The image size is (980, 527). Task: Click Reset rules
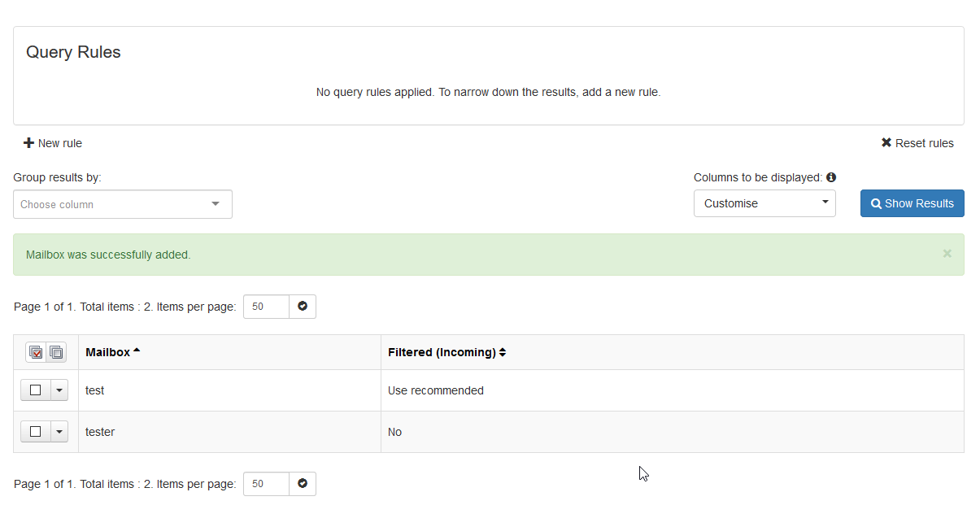click(x=917, y=143)
